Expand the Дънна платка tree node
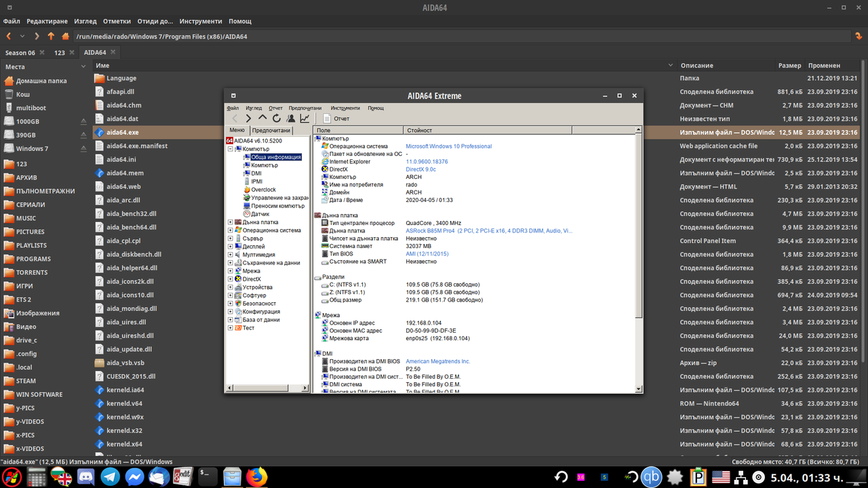 (x=231, y=222)
